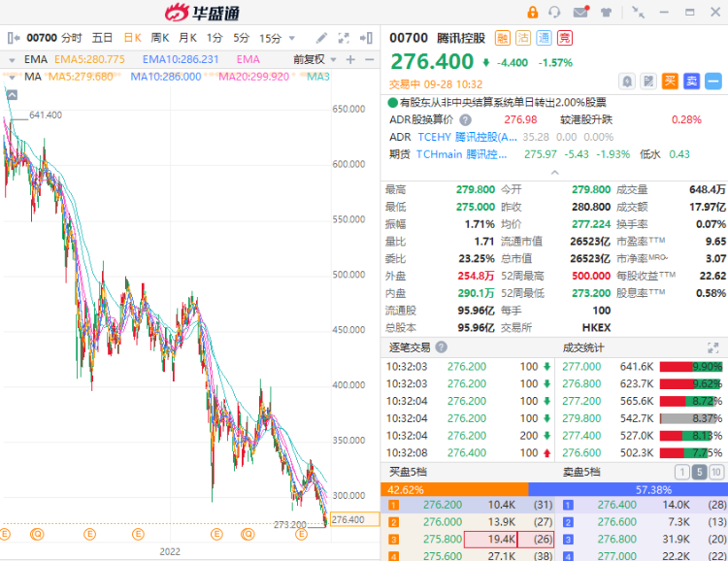Viewport: 728px width, 561px height.
Task: Click the 52周最高 500.000 value
Action: [591, 276]
